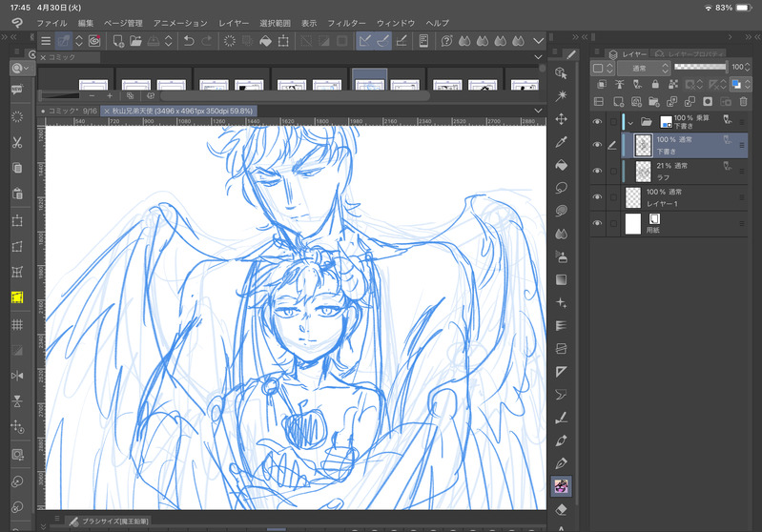The width and height of the screenshot is (762, 532).
Task: Click Delete layer trash icon
Action: (743, 102)
